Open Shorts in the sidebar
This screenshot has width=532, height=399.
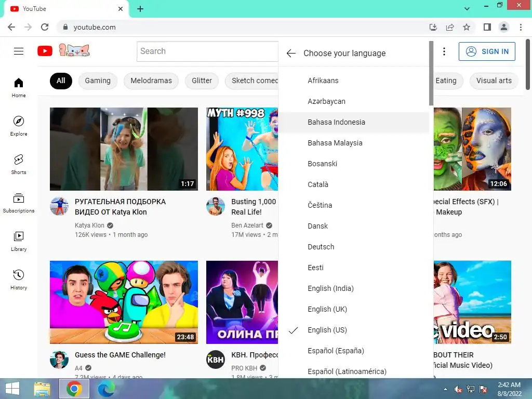(x=19, y=165)
